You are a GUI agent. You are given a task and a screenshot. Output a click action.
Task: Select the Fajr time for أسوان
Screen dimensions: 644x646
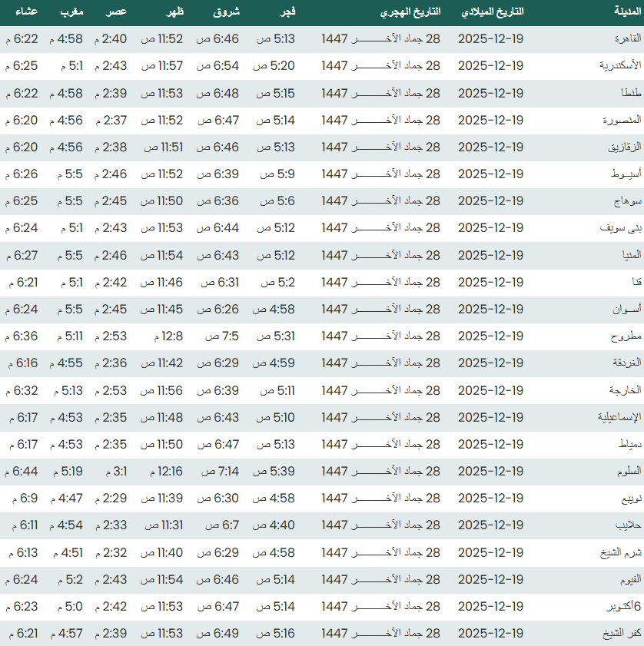pyautogui.click(x=274, y=309)
